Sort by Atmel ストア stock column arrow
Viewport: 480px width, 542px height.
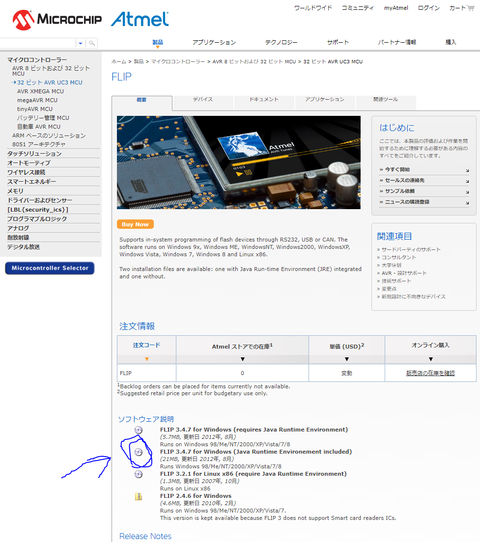pos(243,359)
